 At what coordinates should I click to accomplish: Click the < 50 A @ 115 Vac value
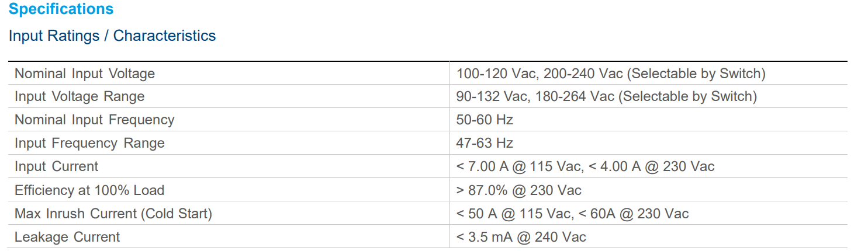514,214
